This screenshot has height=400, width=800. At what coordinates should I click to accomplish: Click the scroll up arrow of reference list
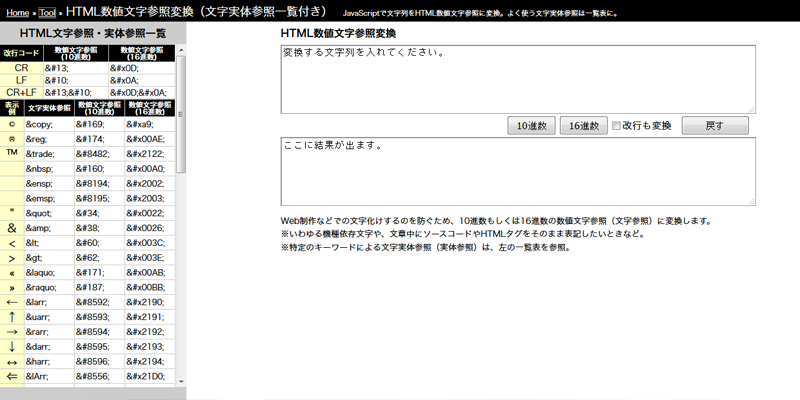pyautogui.click(x=181, y=50)
